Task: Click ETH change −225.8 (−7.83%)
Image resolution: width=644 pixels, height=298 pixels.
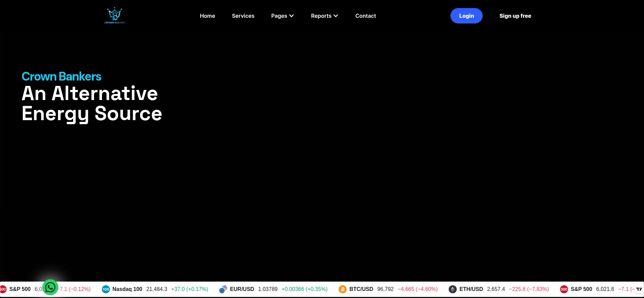Action: click(529, 289)
